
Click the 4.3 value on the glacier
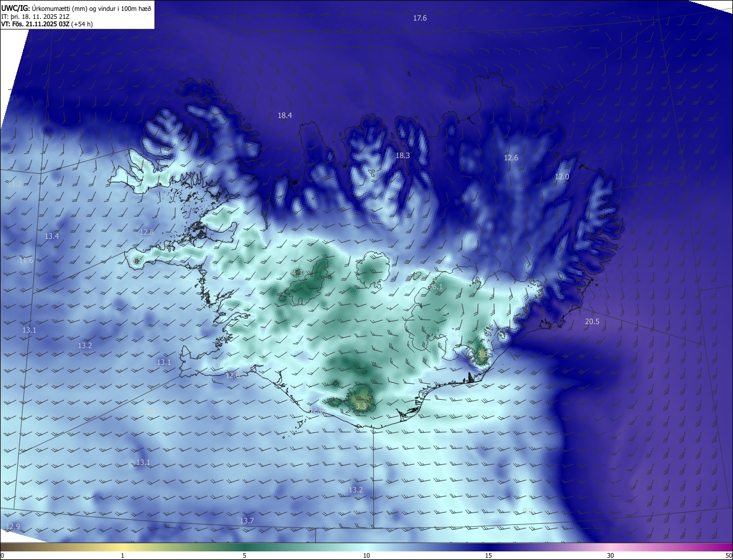[297, 274]
